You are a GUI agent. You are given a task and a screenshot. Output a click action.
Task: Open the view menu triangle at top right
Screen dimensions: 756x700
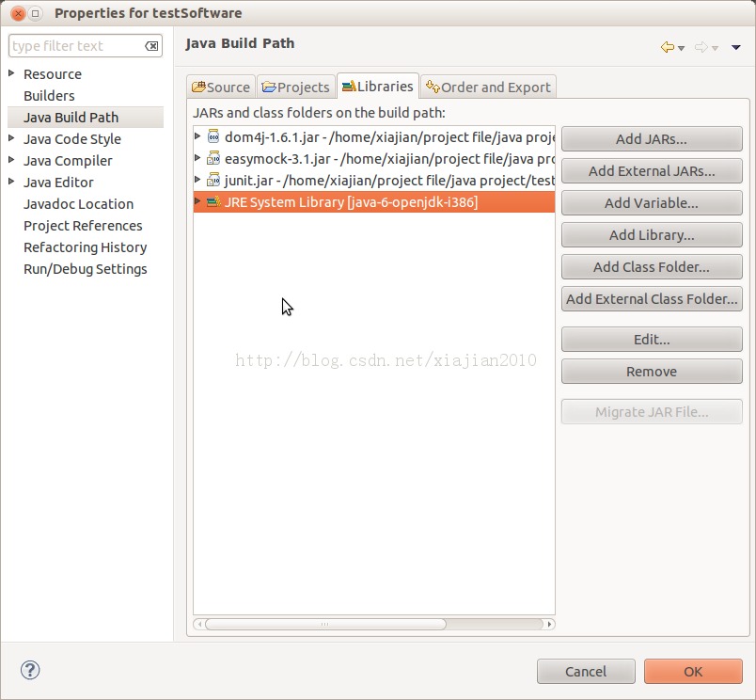(x=735, y=47)
